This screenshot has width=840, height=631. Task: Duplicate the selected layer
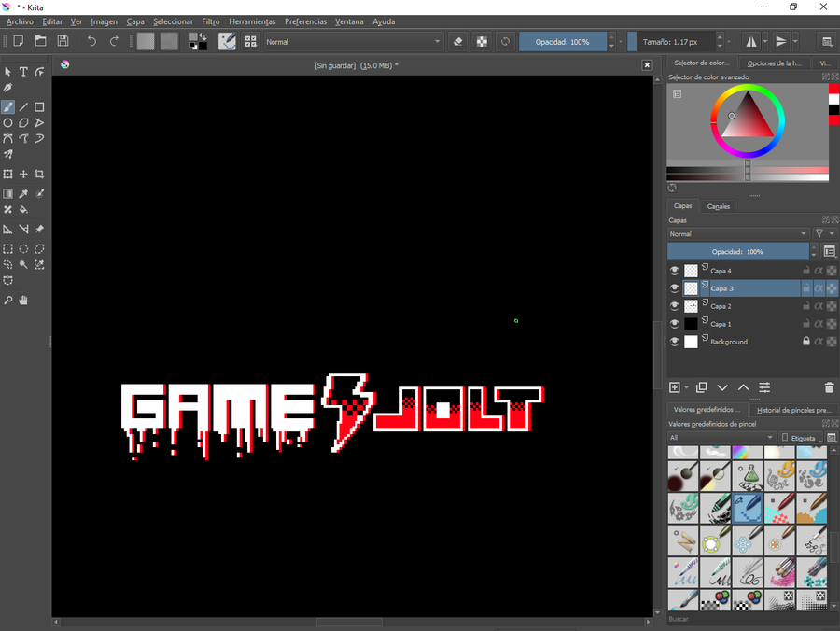(701, 387)
